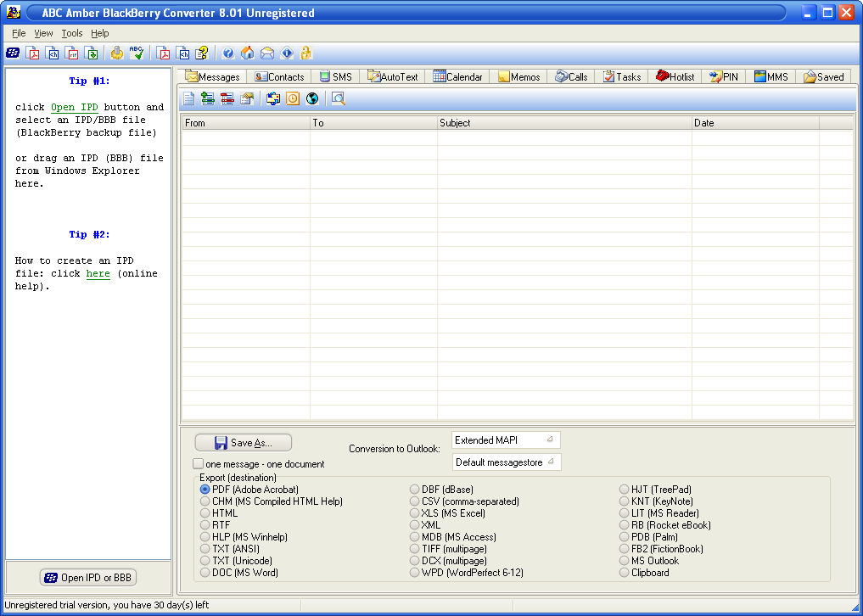The height and width of the screenshot is (616, 863).
Task: Expand the Default messagestore dropdown
Action: point(506,462)
